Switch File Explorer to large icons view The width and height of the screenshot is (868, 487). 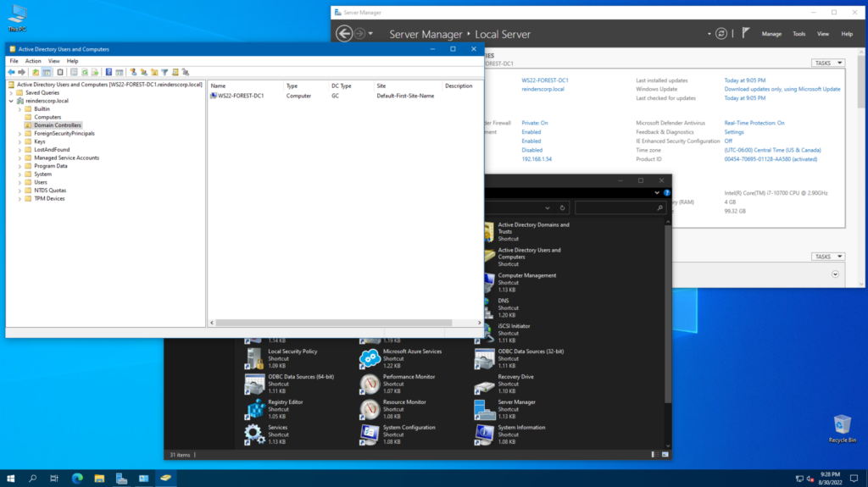click(665, 454)
